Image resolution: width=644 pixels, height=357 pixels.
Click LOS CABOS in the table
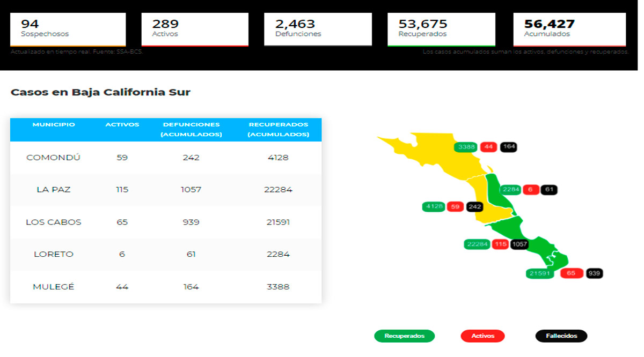point(54,222)
